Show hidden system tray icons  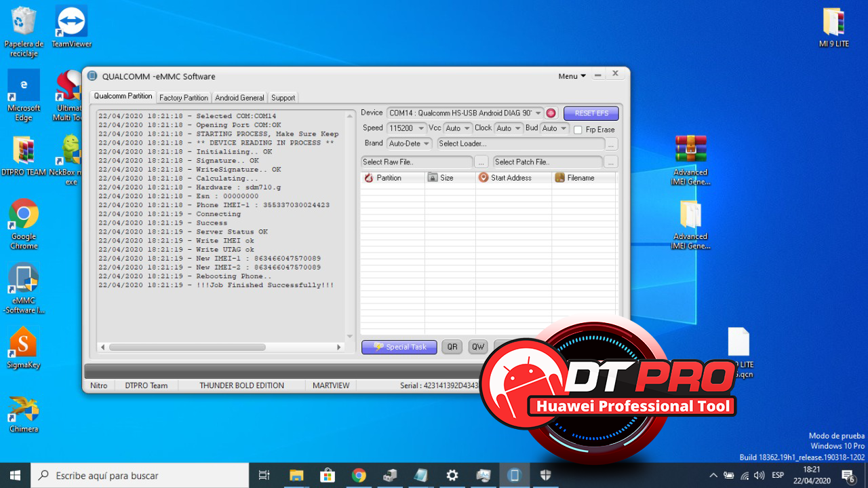tap(713, 475)
